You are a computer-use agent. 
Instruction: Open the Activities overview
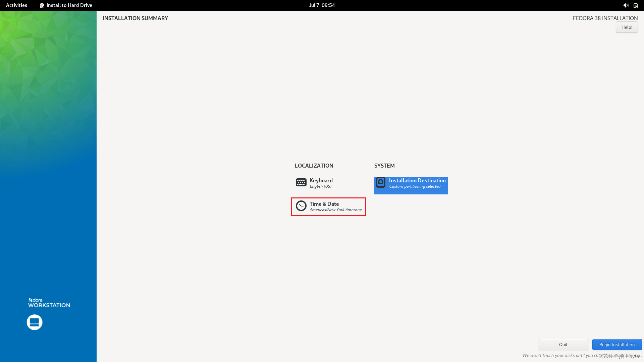[16, 5]
